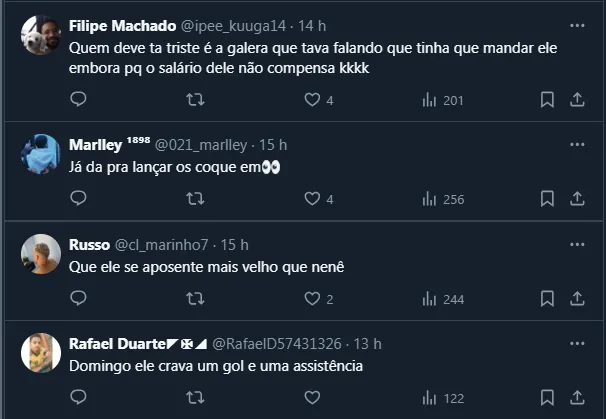Like Filipe Machado's tweet

click(x=312, y=99)
